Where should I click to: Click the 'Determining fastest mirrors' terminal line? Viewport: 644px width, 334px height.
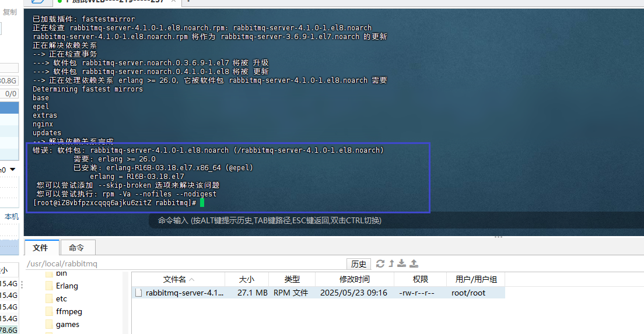tap(87, 89)
